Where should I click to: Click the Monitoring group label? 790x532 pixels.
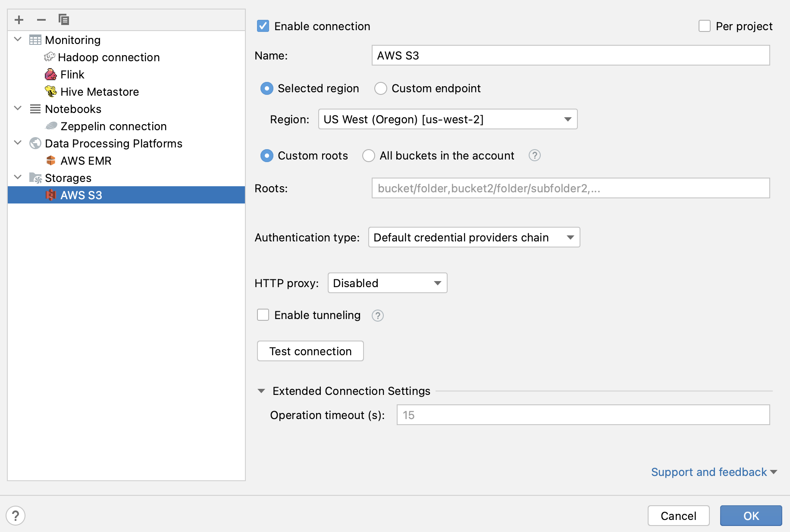pyautogui.click(x=73, y=40)
